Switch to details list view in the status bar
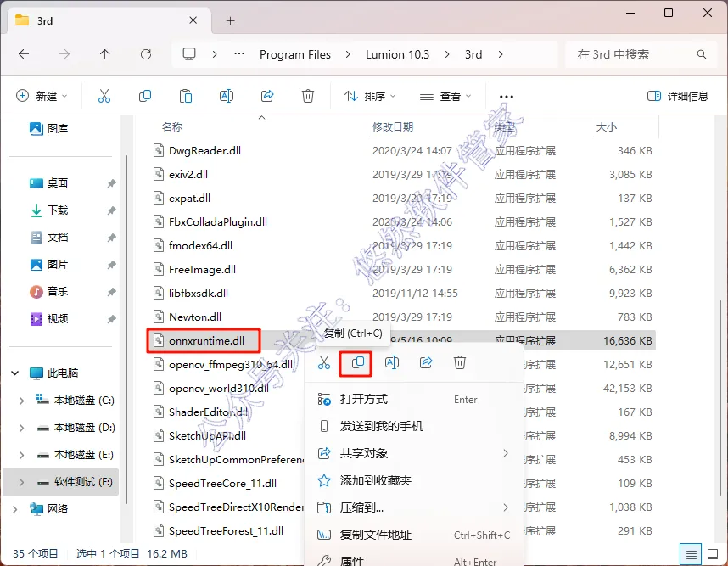 point(691,554)
